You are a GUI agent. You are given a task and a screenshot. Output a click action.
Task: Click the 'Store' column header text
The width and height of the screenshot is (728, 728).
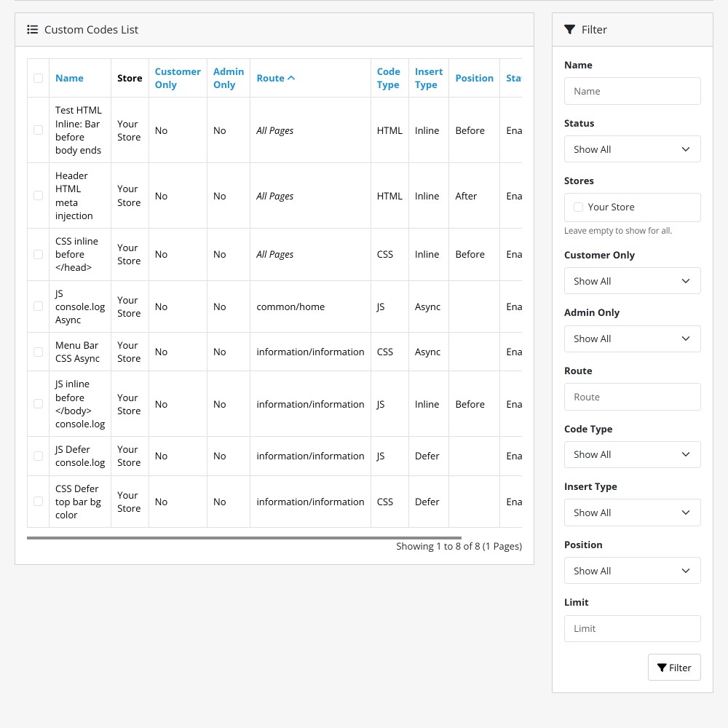(x=130, y=78)
